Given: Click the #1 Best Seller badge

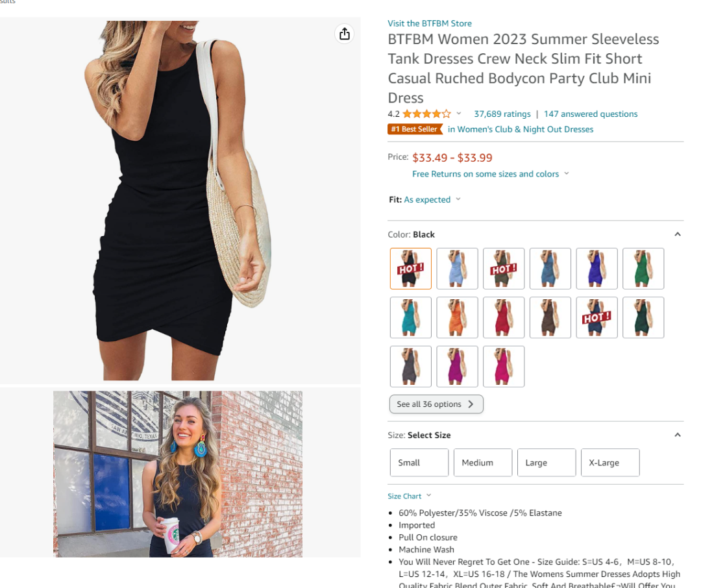Looking at the screenshot, I should pos(415,129).
